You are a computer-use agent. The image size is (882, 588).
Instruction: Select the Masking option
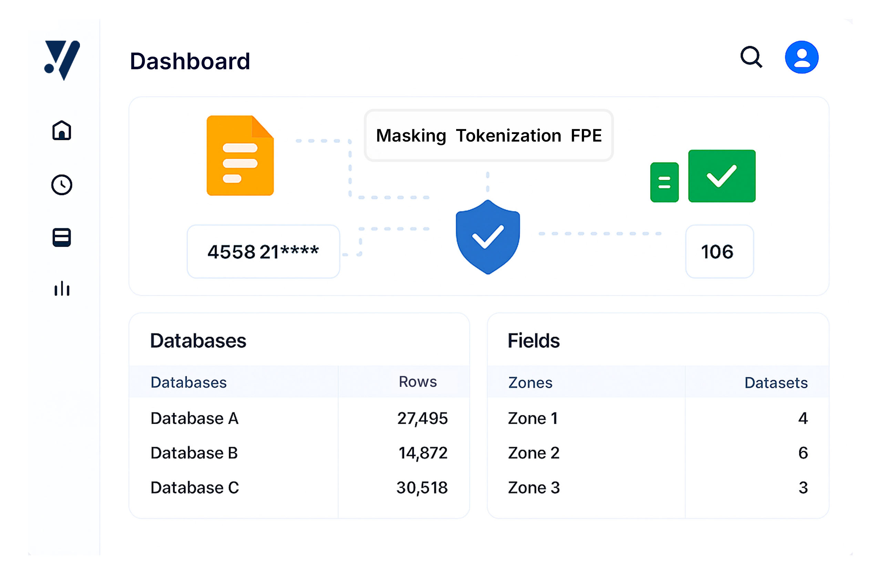(411, 136)
